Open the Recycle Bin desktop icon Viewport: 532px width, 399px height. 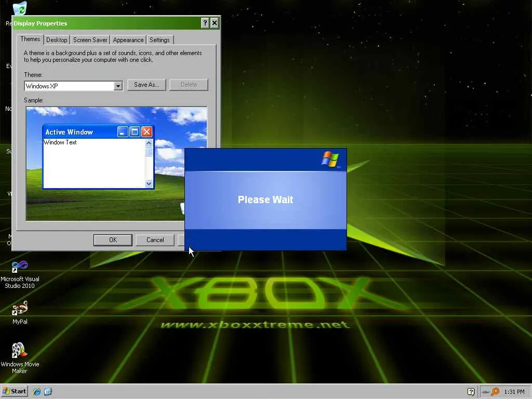coord(20,8)
